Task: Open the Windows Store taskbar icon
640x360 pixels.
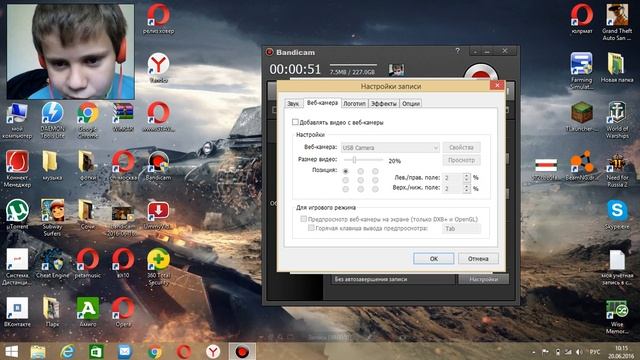Action: pos(96,351)
